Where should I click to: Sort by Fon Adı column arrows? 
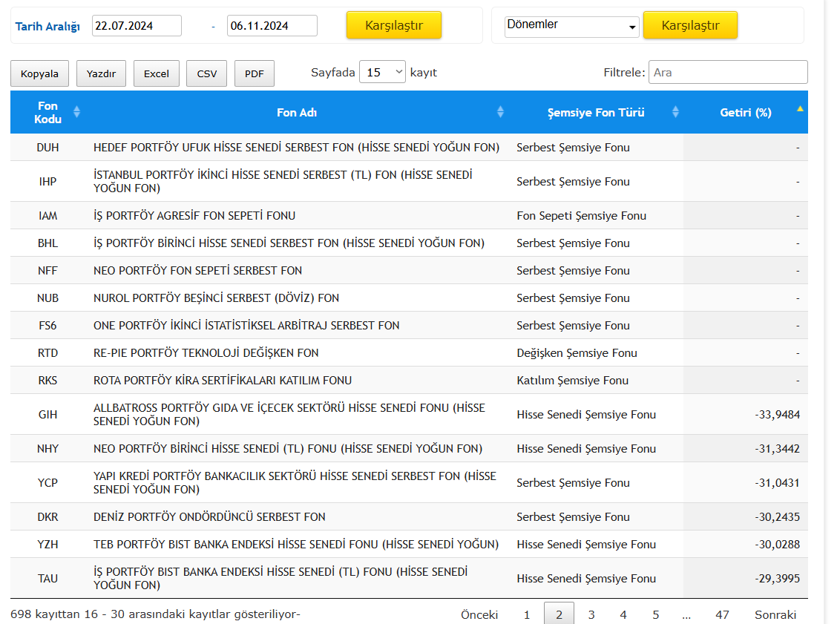tap(500, 112)
